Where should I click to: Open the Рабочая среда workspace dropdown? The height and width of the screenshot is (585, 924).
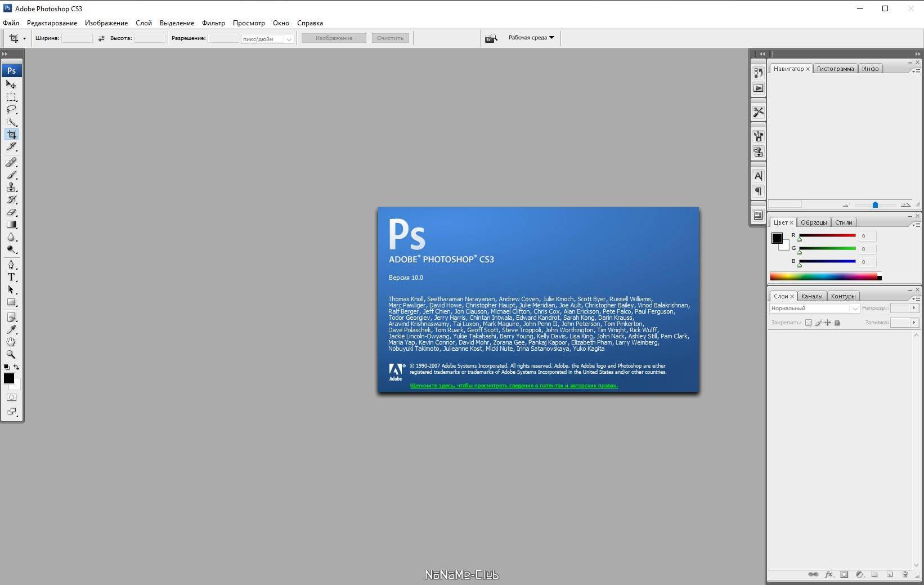[x=531, y=38]
